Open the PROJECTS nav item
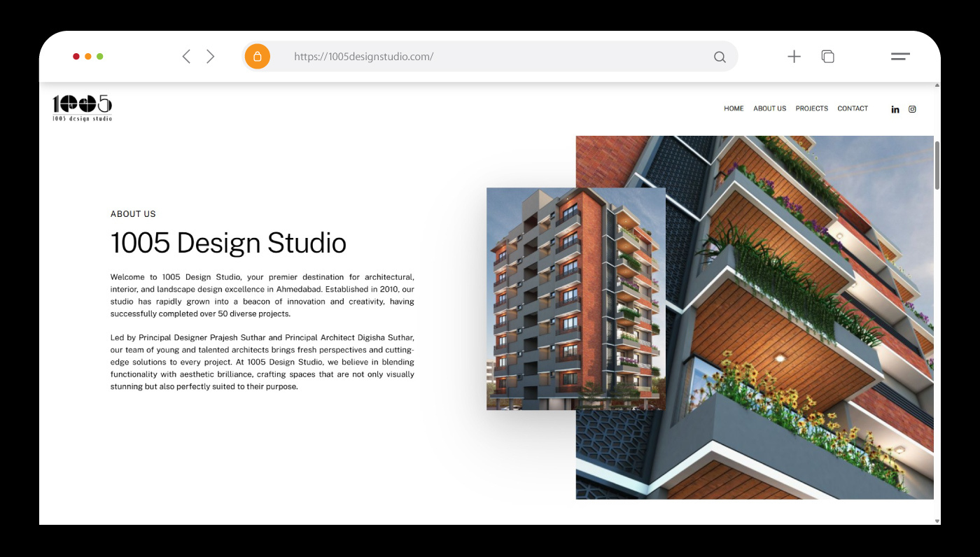 tap(812, 108)
